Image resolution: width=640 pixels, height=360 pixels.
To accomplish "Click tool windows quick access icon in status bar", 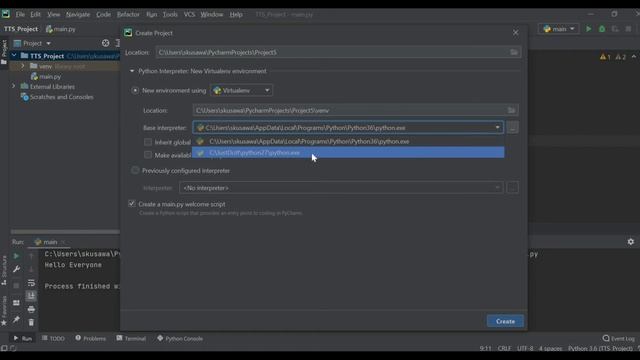I will (x=4, y=348).
